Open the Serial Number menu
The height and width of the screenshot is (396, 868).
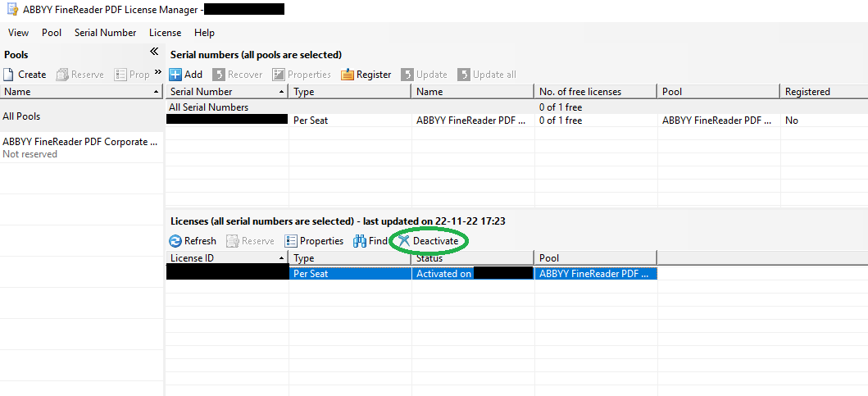(x=105, y=33)
